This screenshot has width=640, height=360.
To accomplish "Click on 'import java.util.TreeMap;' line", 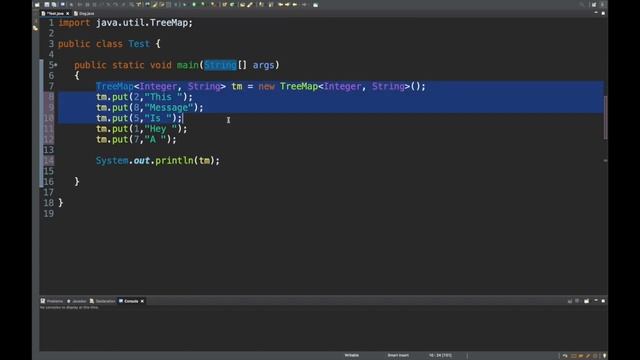I will [125, 23].
